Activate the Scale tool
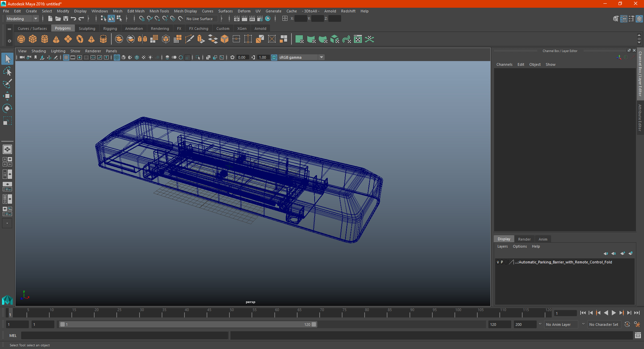The height and width of the screenshot is (349, 644). (x=7, y=120)
